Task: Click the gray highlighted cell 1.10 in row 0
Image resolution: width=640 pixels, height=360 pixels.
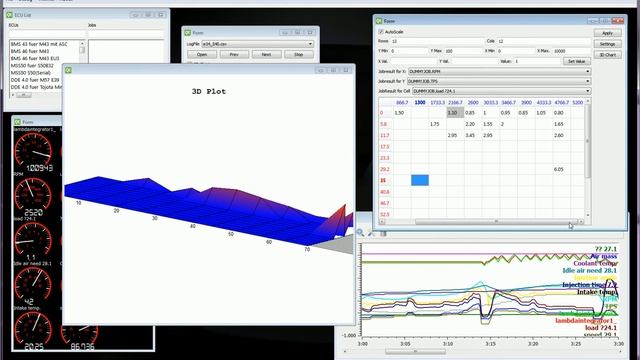Action: click(455, 113)
